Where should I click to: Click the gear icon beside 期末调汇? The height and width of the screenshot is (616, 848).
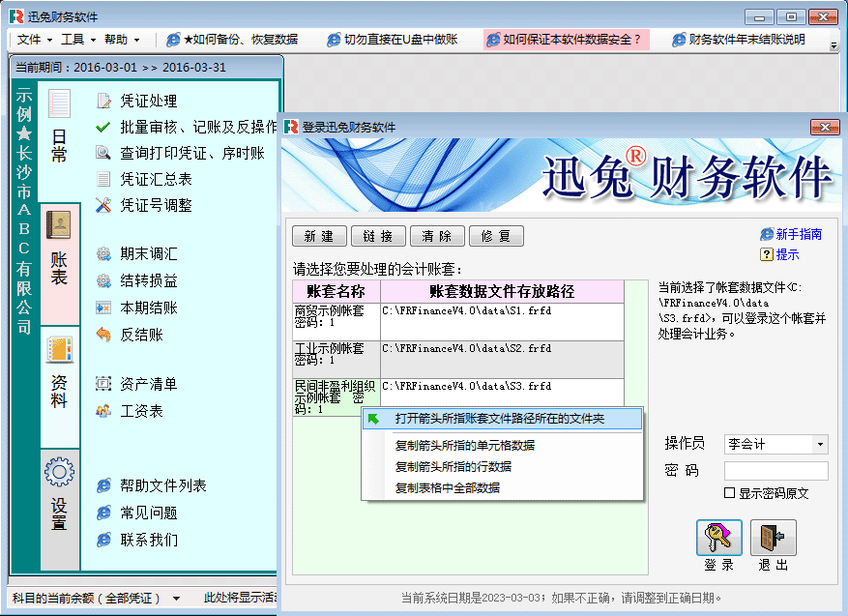(x=103, y=253)
